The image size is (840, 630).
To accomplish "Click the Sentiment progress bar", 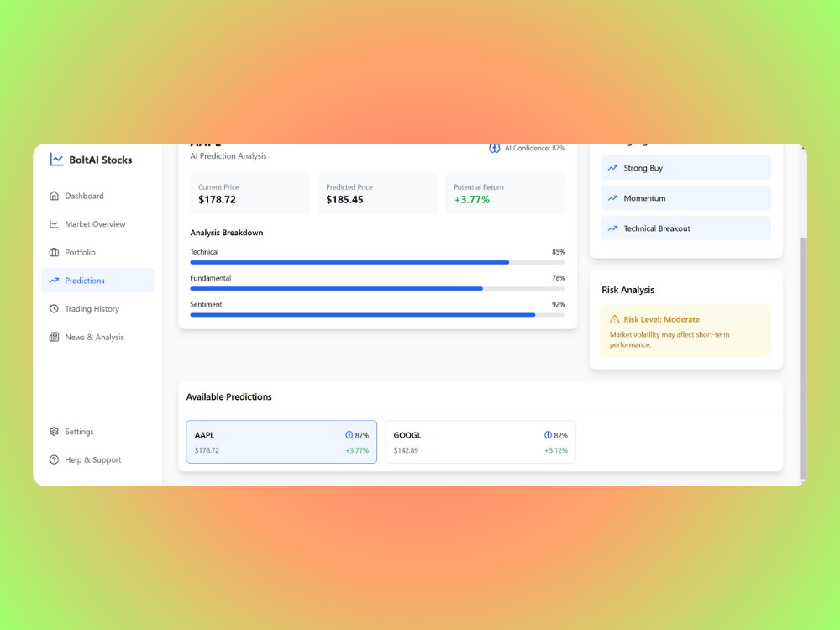I will click(x=377, y=315).
